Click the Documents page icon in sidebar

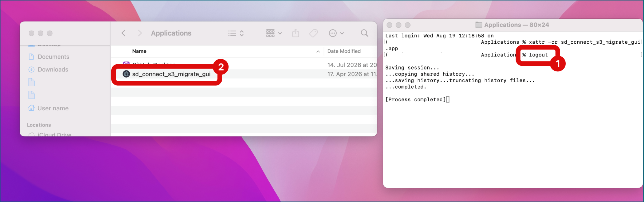[31, 57]
